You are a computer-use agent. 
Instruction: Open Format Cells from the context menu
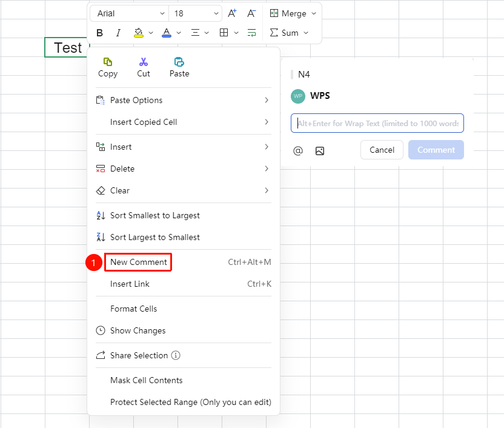(x=184, y=309)
